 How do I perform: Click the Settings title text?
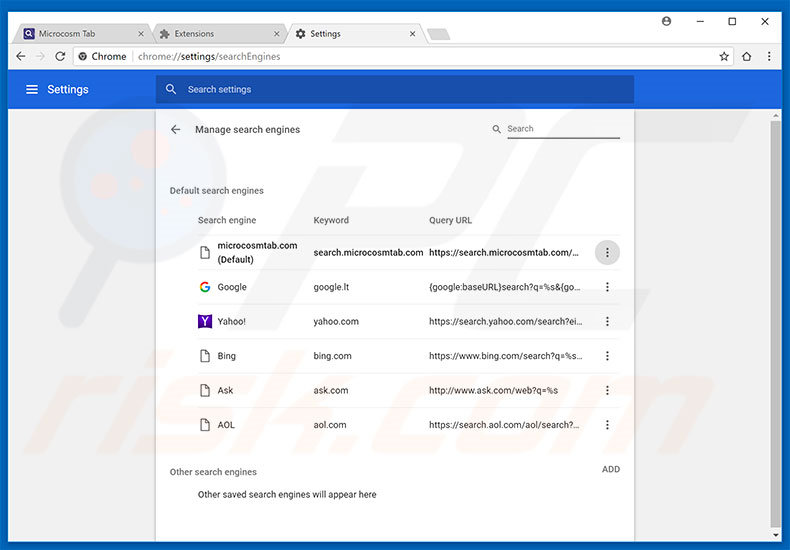click(x=68, y=89)
